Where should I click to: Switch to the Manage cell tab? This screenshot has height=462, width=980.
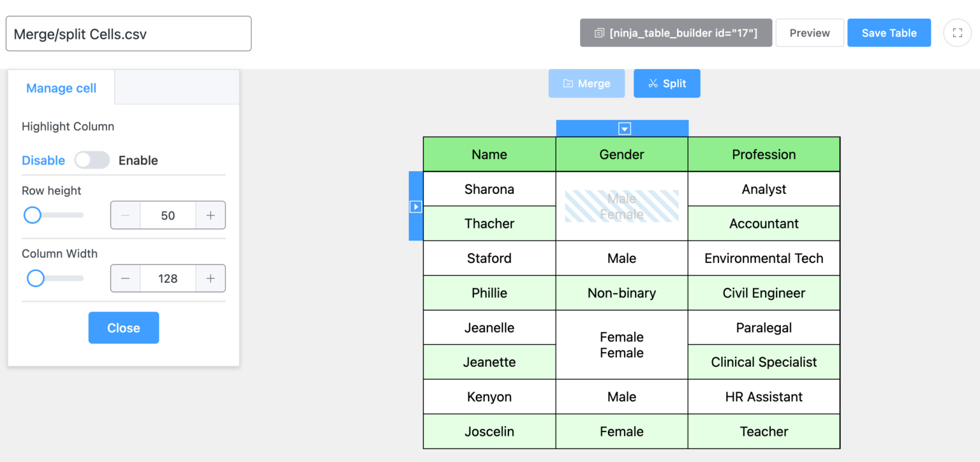61,87
